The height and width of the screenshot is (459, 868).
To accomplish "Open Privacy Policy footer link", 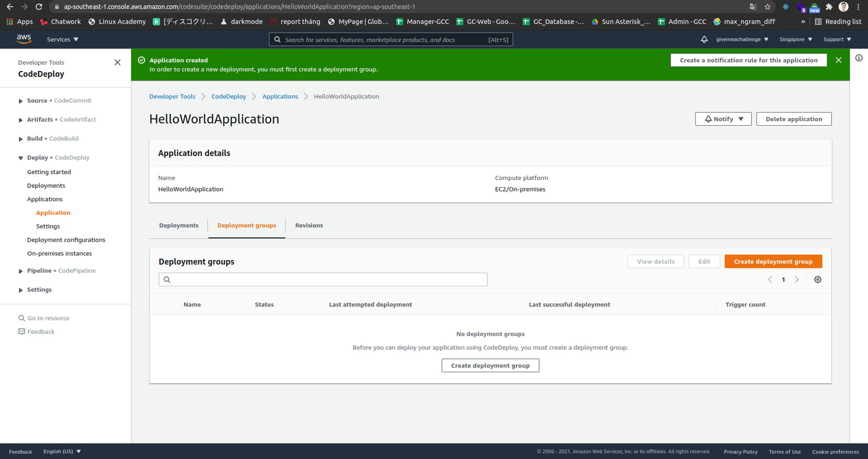I will coord(741,452).
